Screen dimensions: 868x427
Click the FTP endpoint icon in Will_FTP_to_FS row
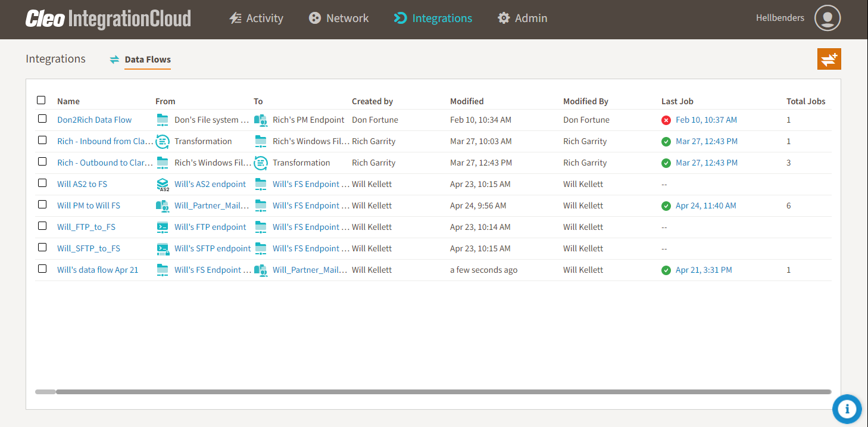(162, 227)
